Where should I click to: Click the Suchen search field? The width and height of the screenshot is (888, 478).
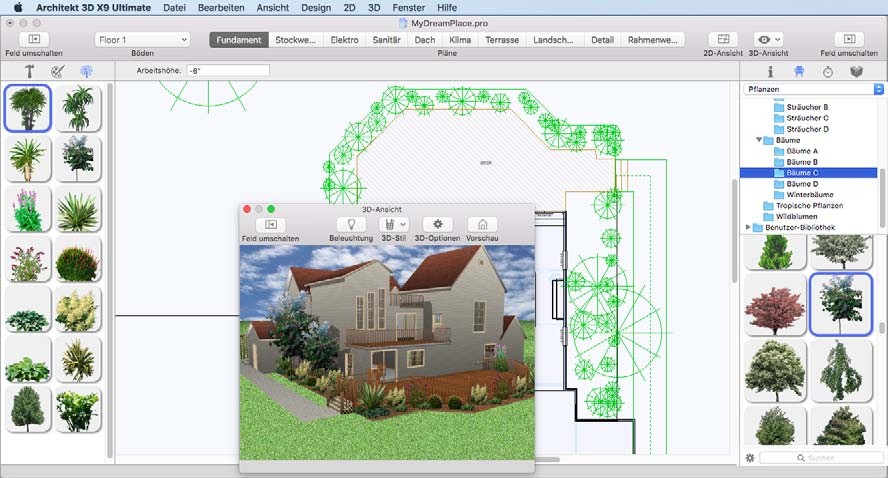coord(821,458)
